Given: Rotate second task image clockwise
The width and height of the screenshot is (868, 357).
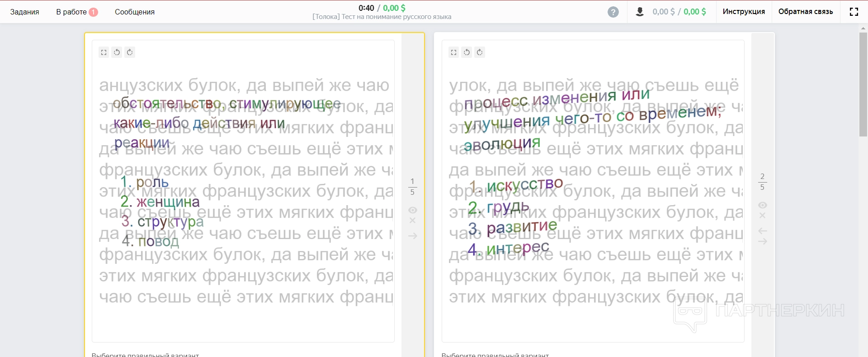Looking at the screenshot, I should pyautogui.click(x=480, y=52).
